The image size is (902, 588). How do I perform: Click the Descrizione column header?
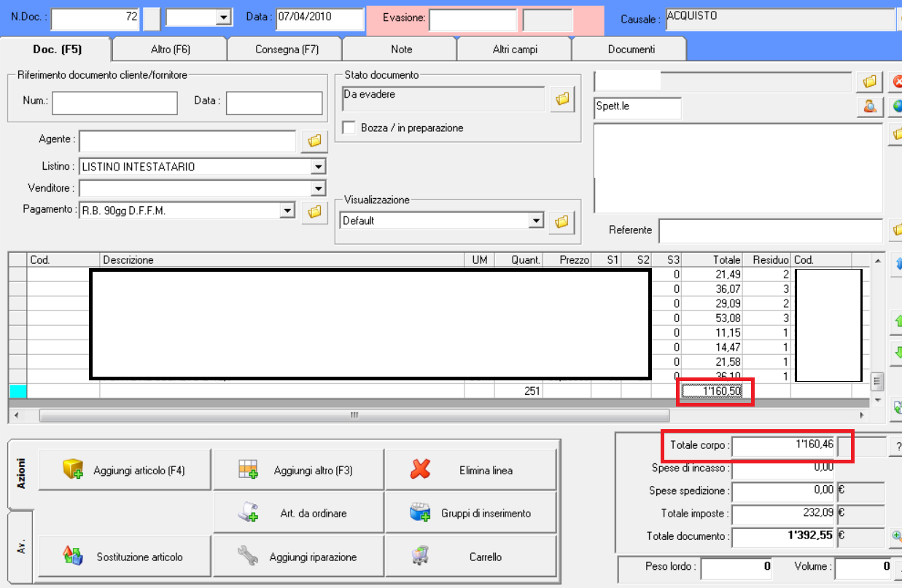click(281, 259)
